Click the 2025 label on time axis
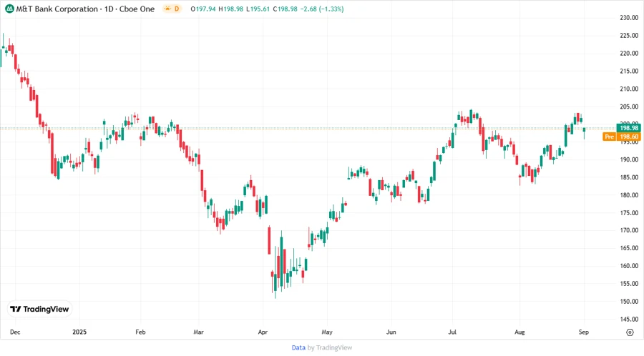This screenshot has width=644, height=356. pyautogui.click(x=79, y=332)
